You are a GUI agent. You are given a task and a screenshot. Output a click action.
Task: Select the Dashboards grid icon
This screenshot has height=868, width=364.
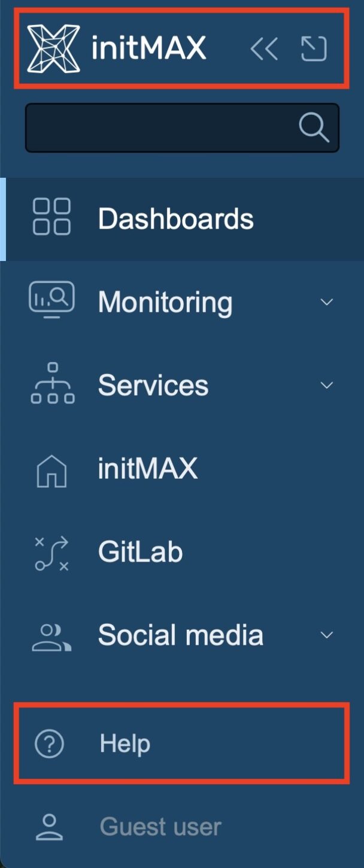coord(51,218)
